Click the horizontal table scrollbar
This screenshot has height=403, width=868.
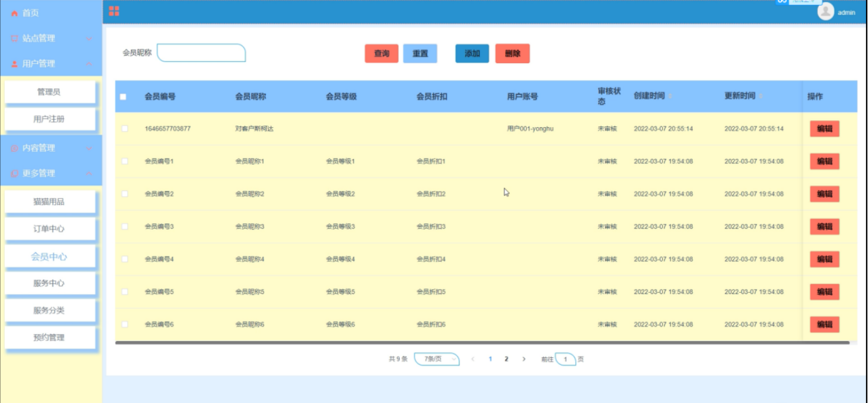click(483, 343)
